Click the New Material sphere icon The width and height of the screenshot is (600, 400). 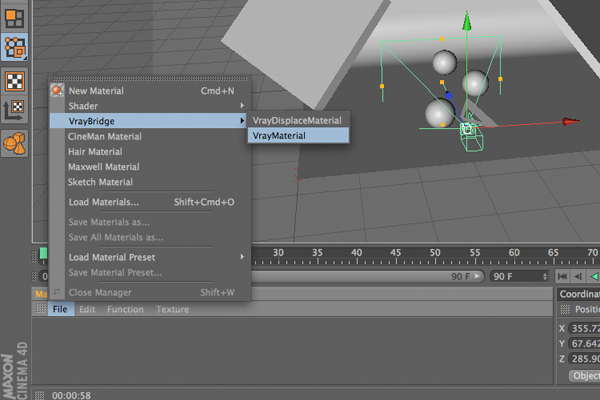point(57,91)
